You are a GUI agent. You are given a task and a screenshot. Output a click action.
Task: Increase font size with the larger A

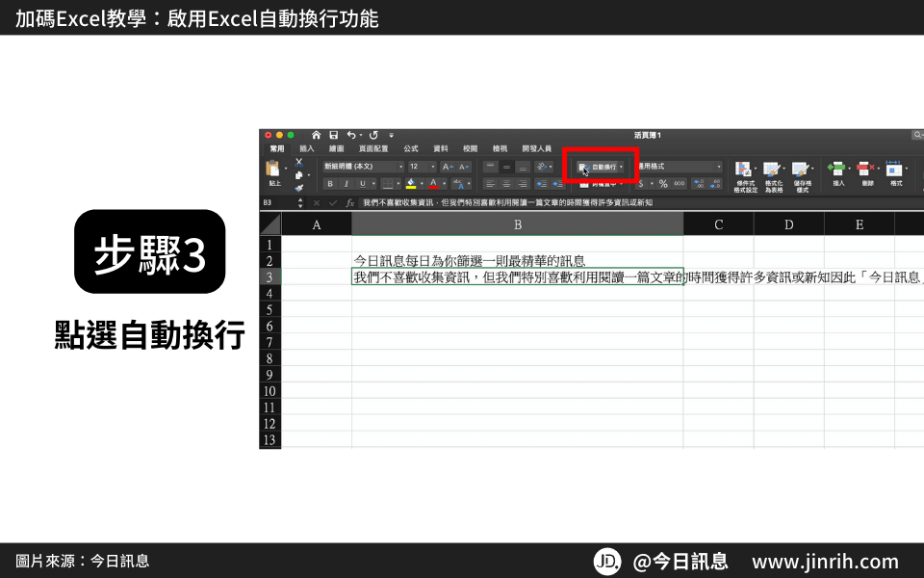449,167
